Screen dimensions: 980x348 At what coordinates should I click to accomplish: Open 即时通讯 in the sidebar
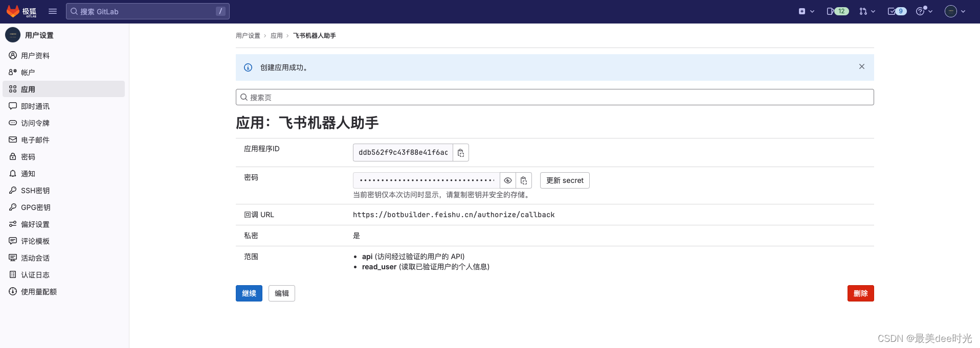tap(64, 106)
